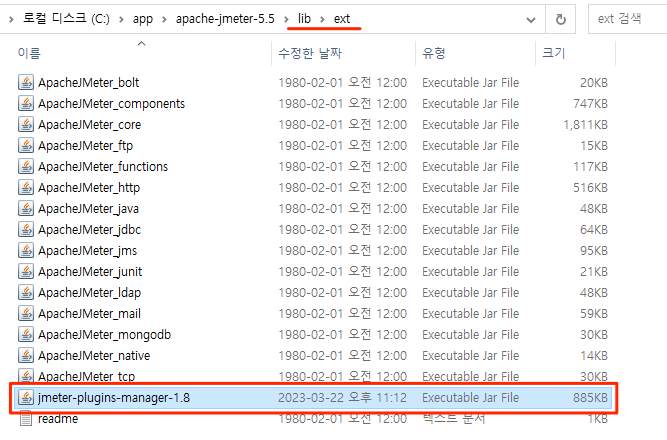Refresh the ext folder view

(561, 19)
